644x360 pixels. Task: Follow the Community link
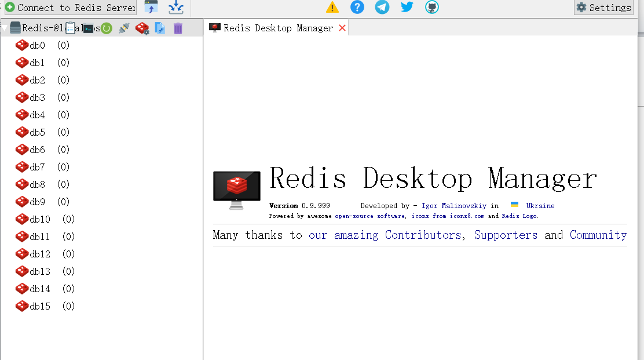click(598, 235)
